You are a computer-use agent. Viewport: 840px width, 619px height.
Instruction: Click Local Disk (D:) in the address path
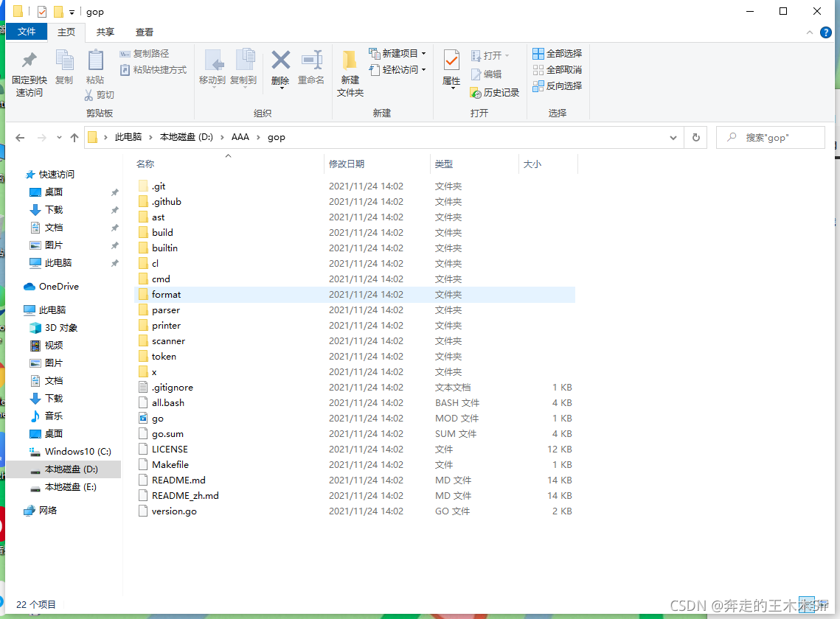click(187, 137)
